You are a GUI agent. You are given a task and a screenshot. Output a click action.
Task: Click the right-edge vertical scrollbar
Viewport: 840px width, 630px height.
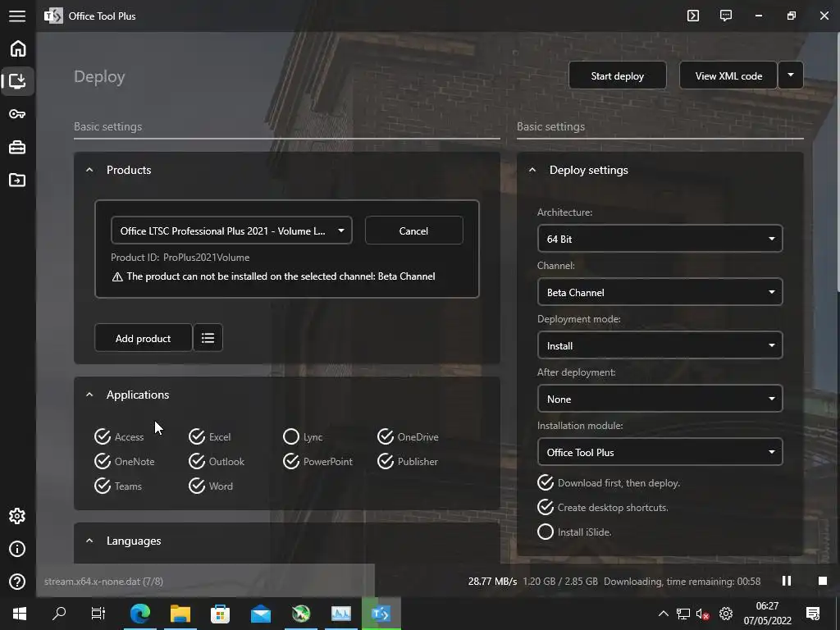(x=837, y=161)
